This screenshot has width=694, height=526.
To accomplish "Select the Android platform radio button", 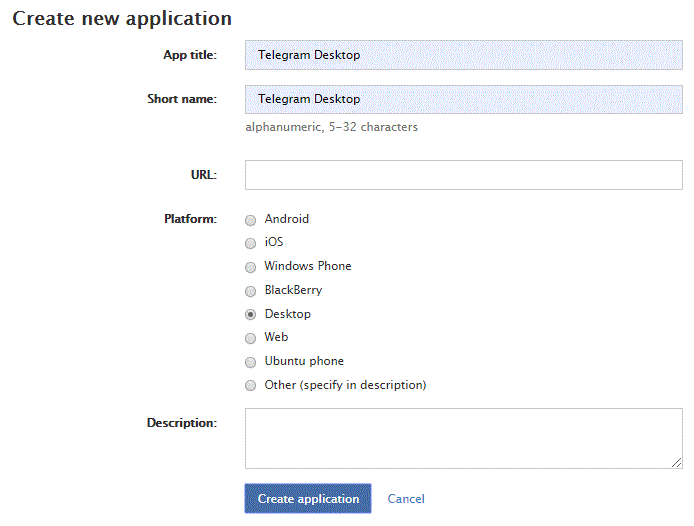I will pyautogui.click(x=251, y=220).
